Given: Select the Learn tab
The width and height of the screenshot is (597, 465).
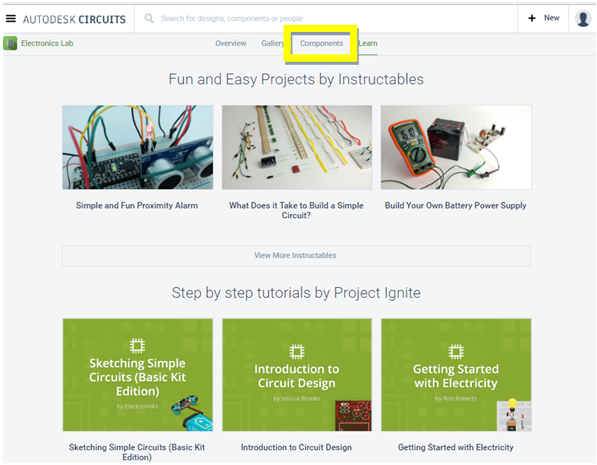Looking at the screenshot, I should [x=368, y=43].
